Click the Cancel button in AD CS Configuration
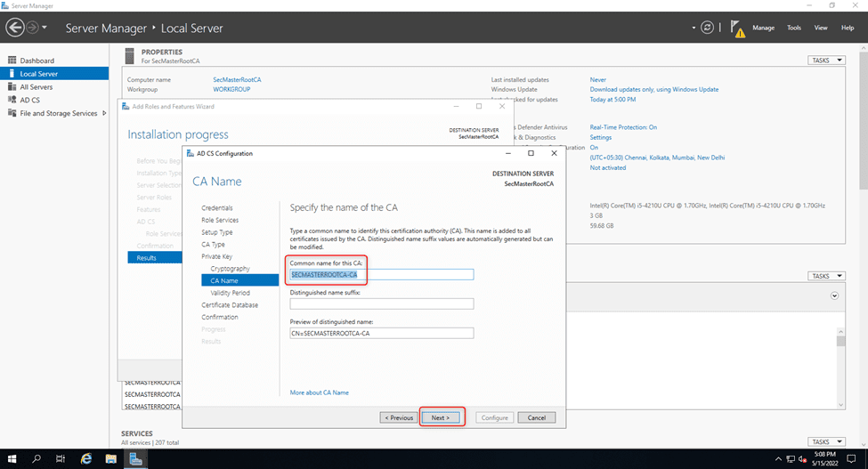The width and height of the screenshot is (868, 469). [x=537, y=417]
